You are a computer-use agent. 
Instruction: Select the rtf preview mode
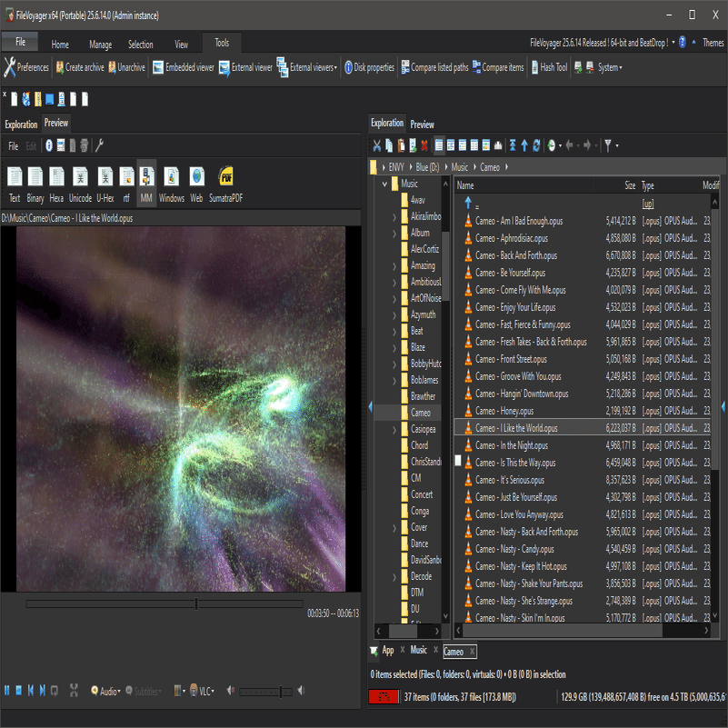pyautogui.click(x=126, y=184)
